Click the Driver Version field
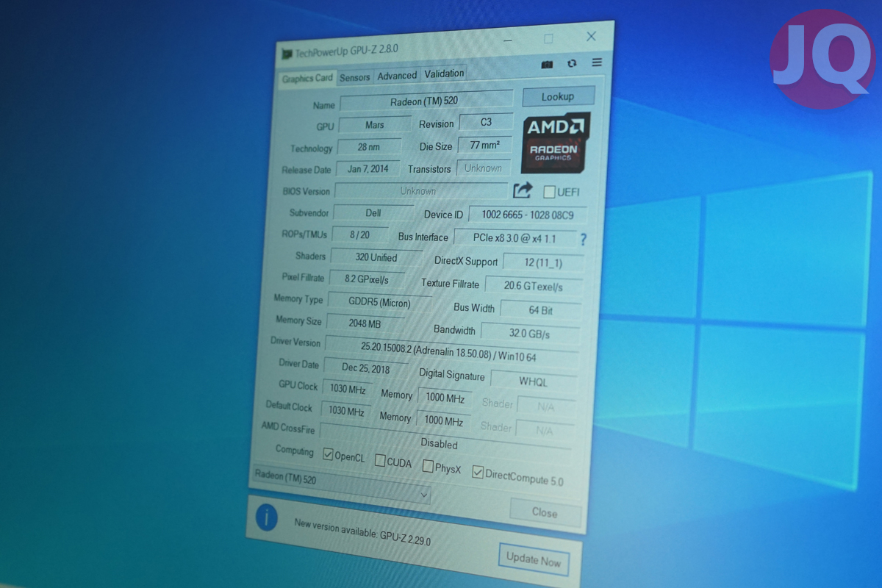The width and height of the screenshot is (882, 588). point(451,352)
